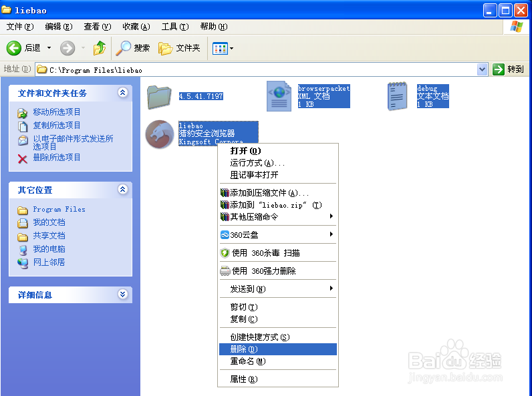This screenshot has width=532, height=396.
Task: Click the 360云盘 cloud icon
Action: tap(225, 234)
